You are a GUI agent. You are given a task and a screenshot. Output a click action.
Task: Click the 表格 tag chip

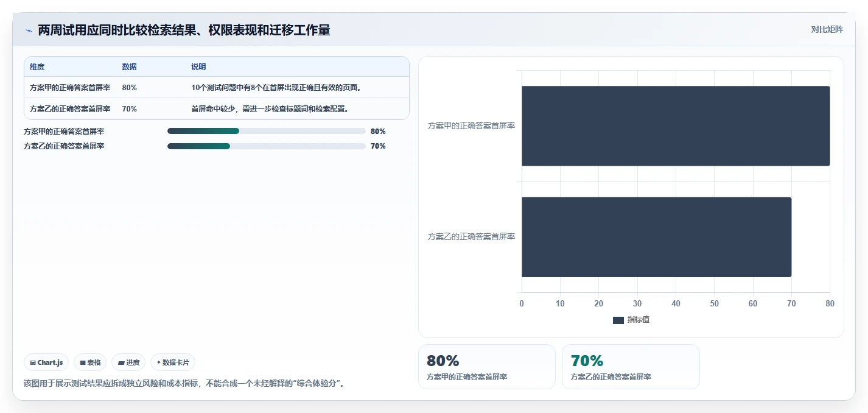[x=90, y=362]
